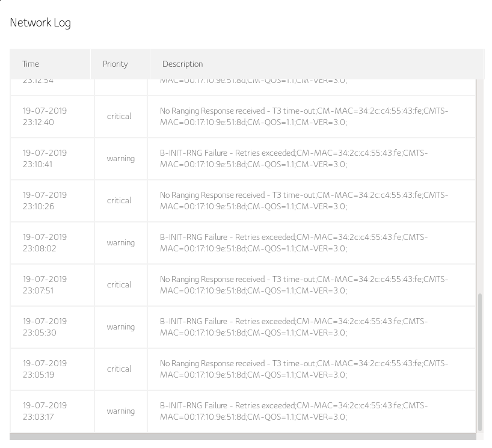Select the 23:10:41 timestamp cell
This screenshot has height=448, width=492.
45,159
